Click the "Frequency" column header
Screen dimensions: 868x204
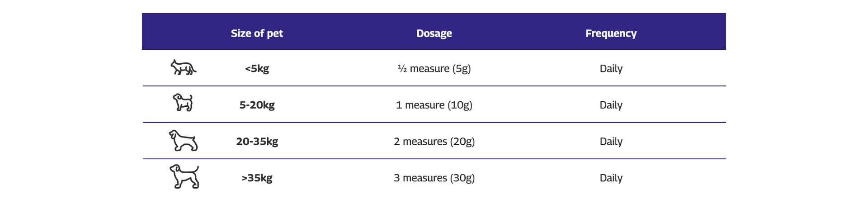tap(611, 33)
